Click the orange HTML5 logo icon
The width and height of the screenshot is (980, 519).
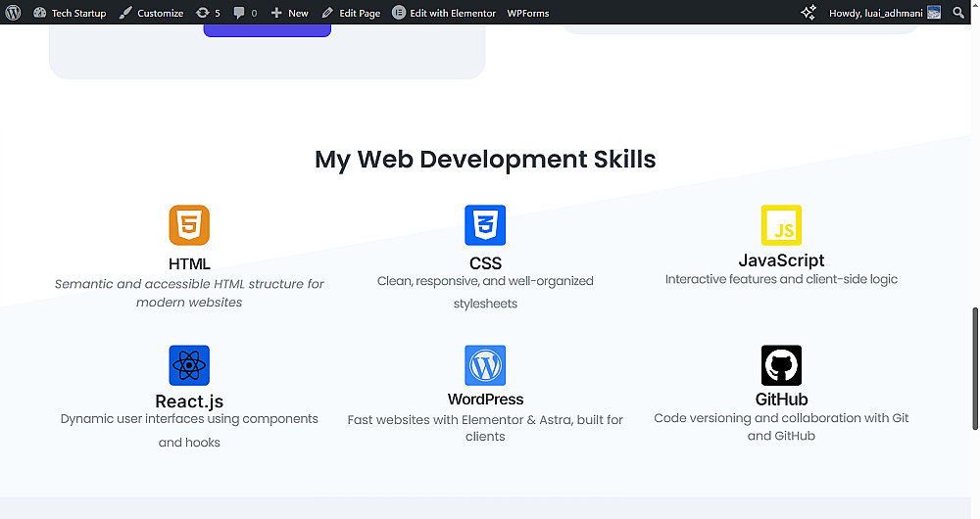click(x=189, y=225)
